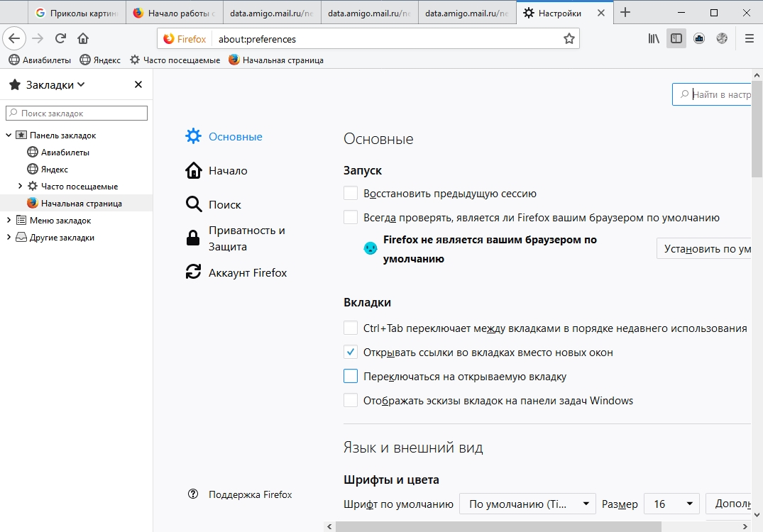Click the Forward navigation arrow
This screenshot has width=763, height=532.
[x=38, y=38]
